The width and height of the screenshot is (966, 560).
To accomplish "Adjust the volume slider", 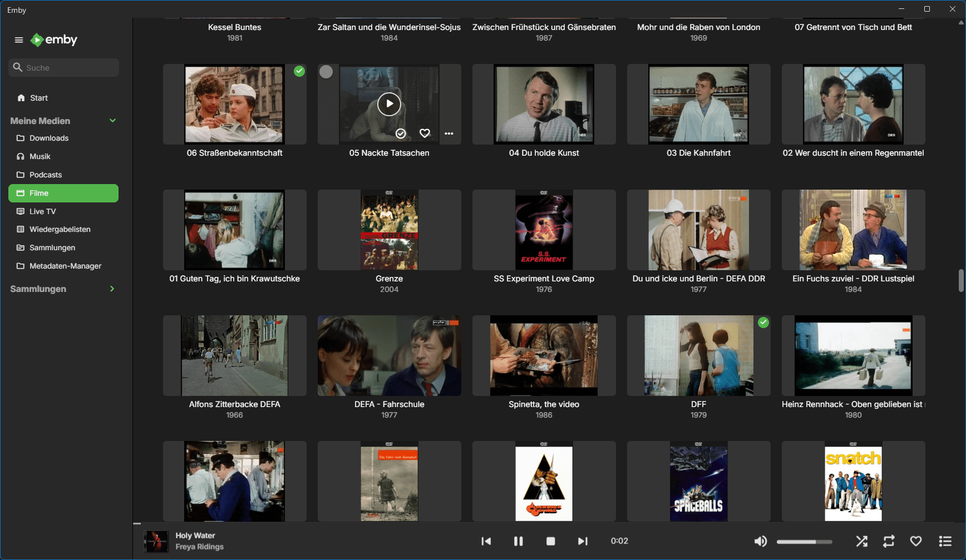I will pyautogui.click(x=804, y=542).
